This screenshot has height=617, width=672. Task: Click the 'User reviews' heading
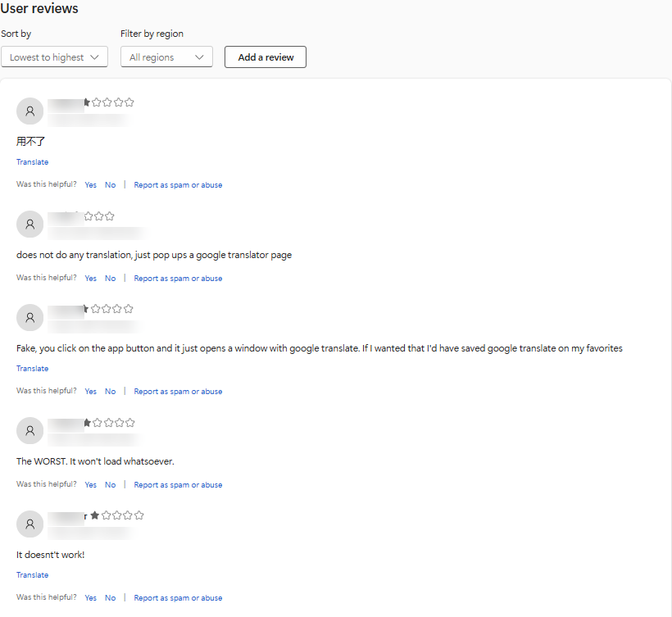[x=39, y=8]
